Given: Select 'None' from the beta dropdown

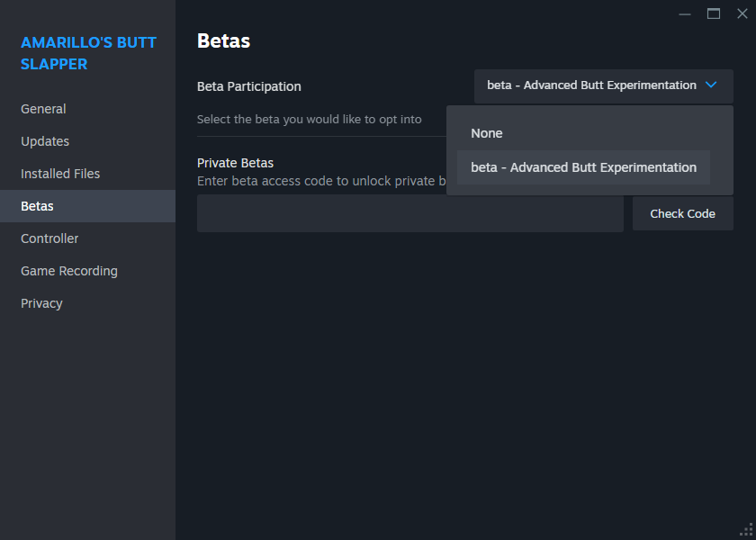Looking at the screenshot, I should tap(487, 132).
